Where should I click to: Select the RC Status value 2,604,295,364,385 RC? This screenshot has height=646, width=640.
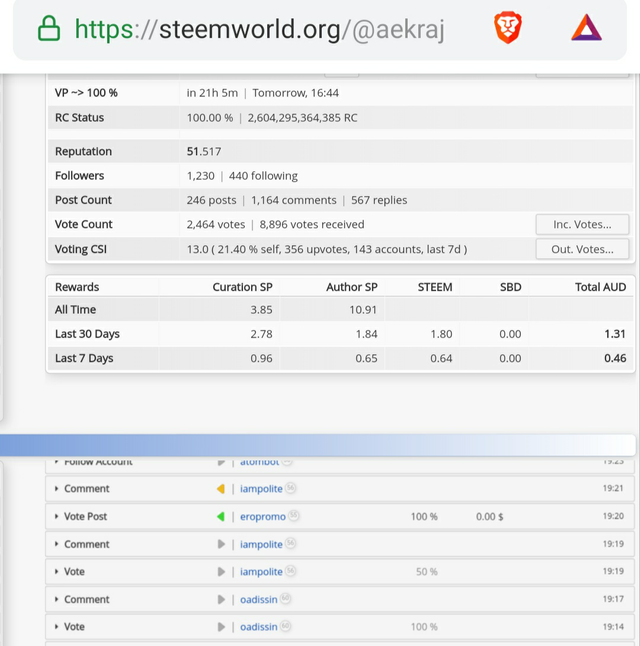click(302, 118)
